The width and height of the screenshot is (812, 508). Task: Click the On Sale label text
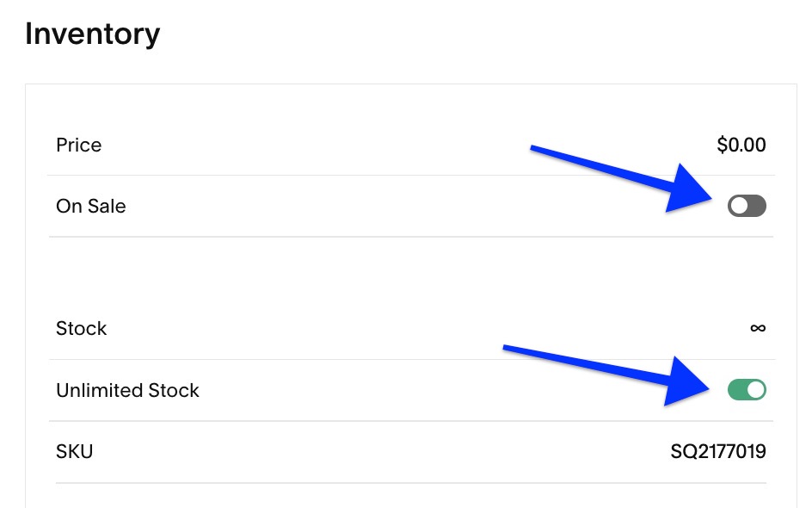(90, 206)
